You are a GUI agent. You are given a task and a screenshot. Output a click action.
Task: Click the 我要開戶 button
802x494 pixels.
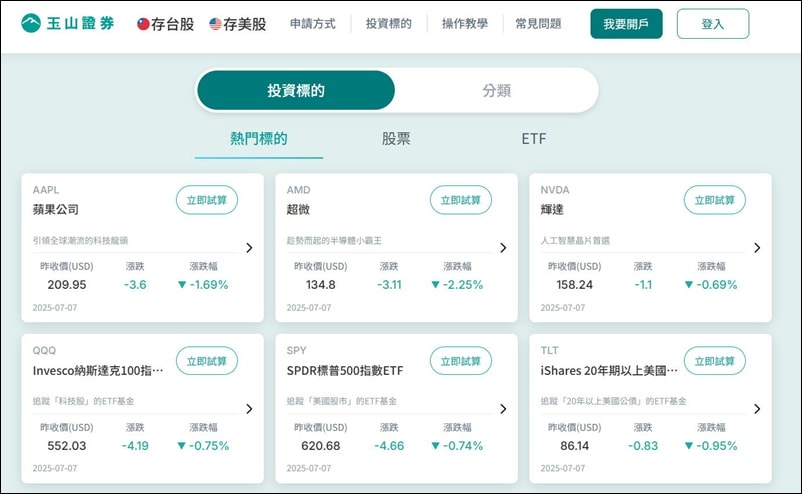point(626,24)
